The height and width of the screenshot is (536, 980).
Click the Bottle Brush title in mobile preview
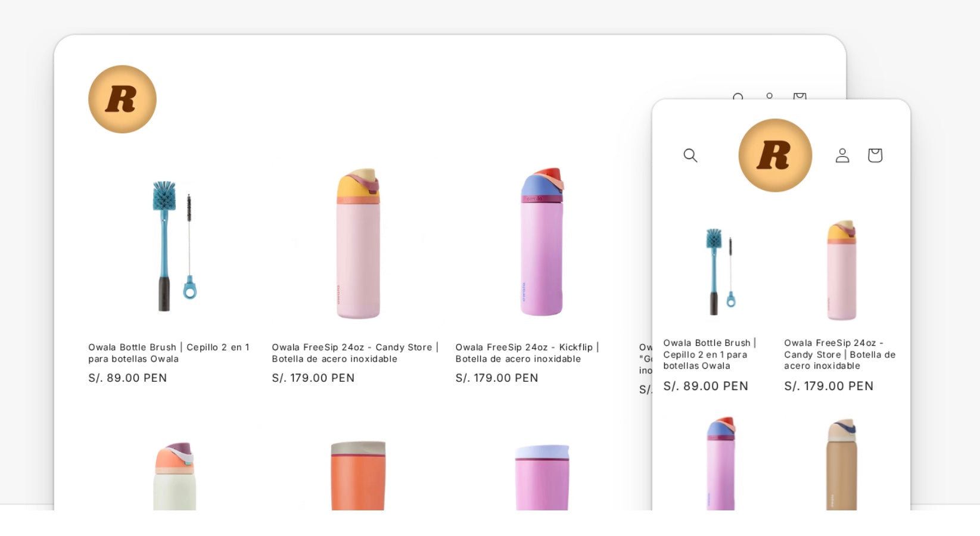[x=710, y=354]
